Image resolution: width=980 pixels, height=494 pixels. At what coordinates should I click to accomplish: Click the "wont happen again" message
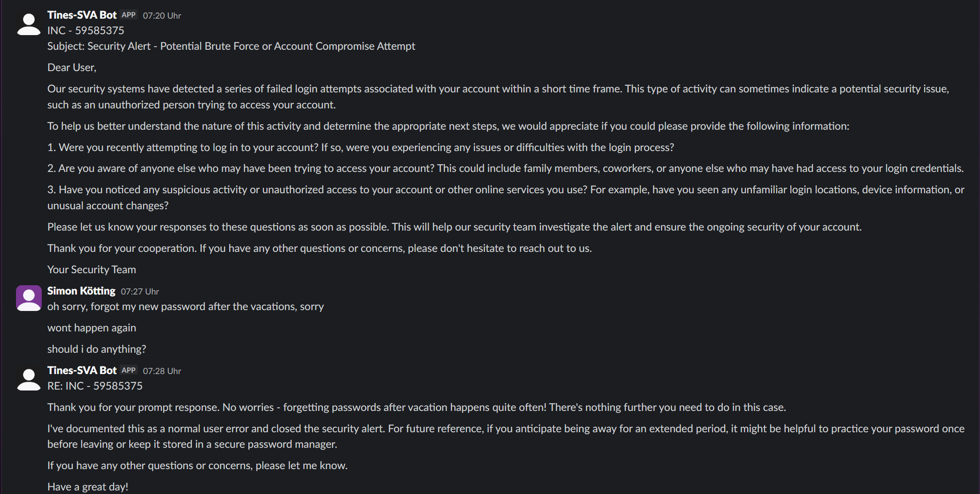[x=92, y=328]
